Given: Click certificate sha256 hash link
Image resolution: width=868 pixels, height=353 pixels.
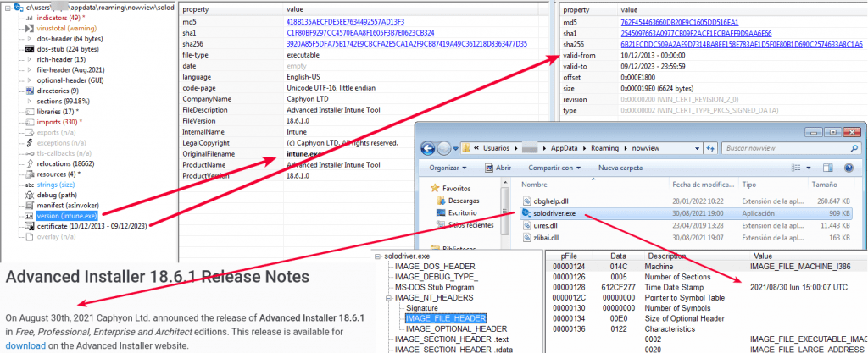Looking at the screenshot, I should pyautogui.click(x=742, y=44).
